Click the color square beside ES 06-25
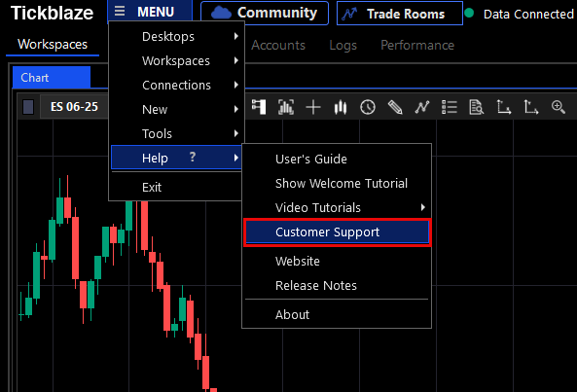 click(x=28, y=107)
